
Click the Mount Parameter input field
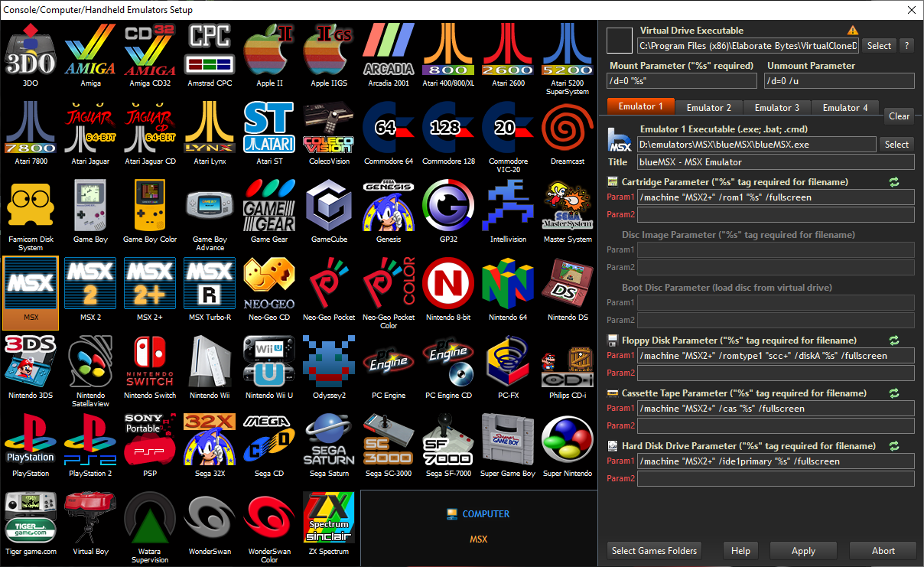tap(682, 81)
